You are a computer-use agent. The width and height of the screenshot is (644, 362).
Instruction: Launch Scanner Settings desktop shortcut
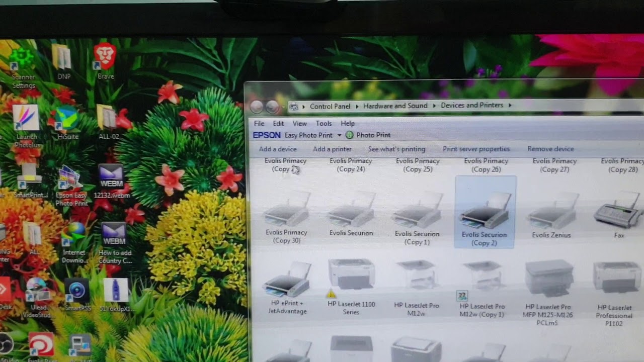23,67
